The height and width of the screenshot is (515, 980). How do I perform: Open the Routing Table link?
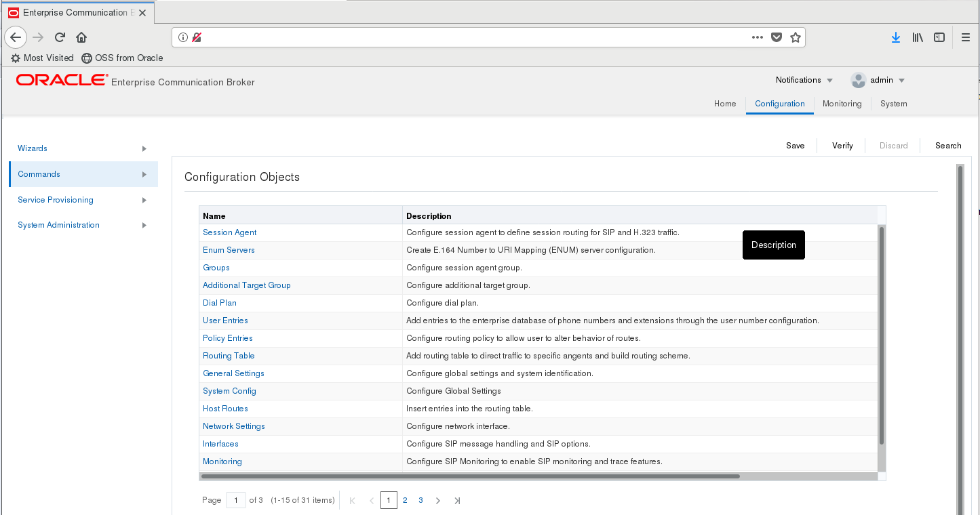[x=229, y=356]
